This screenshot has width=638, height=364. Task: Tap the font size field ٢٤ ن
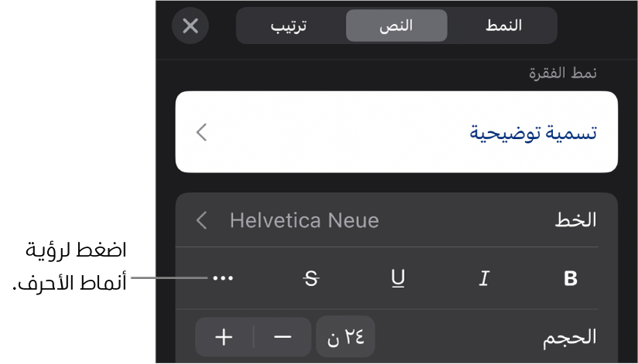(345, 337)
